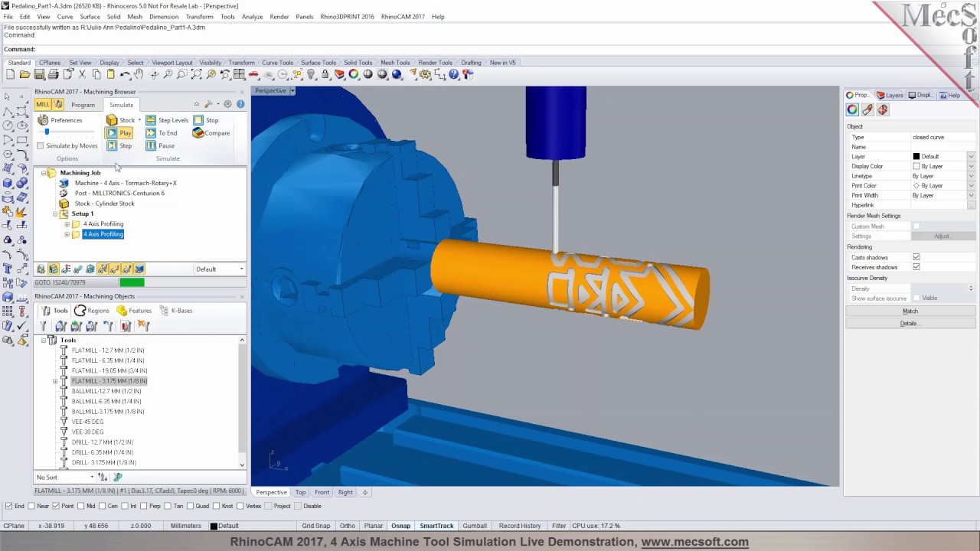Click the sort order icon beside No Sort
980x551 pixels.
(x=103, y=478)
